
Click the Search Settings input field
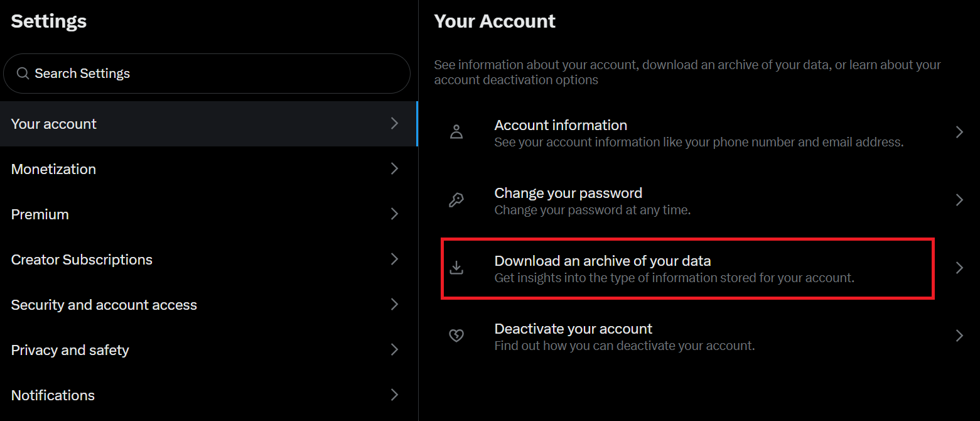[x=207, y=73]
